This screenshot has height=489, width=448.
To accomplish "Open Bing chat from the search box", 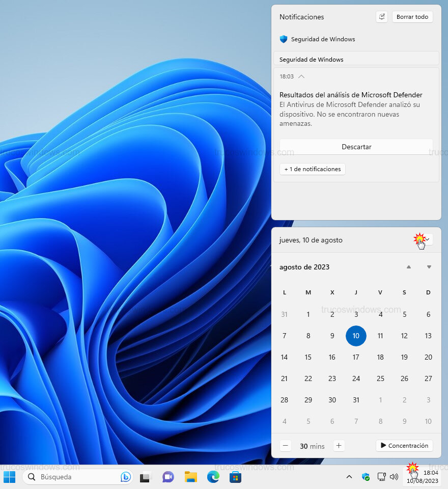I will pos(125,477).
